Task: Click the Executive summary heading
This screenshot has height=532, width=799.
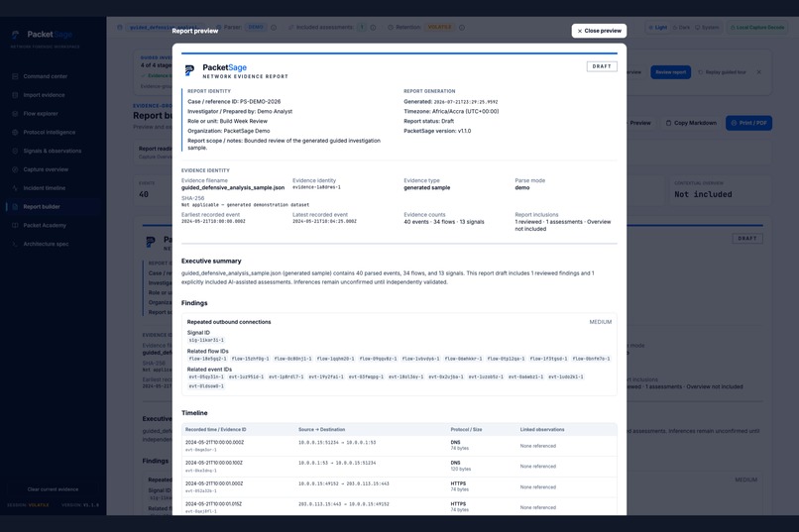Action: coord(211,261)
